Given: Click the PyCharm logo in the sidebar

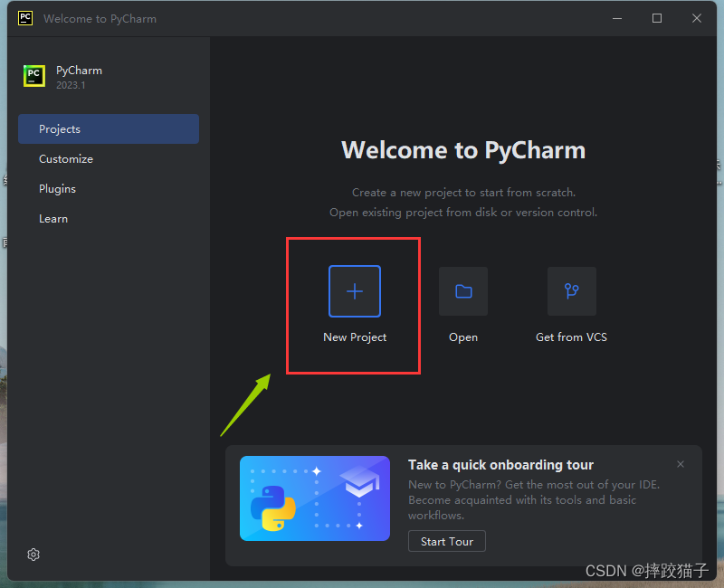Looking at the screenshot, I should tap(34, 76).
